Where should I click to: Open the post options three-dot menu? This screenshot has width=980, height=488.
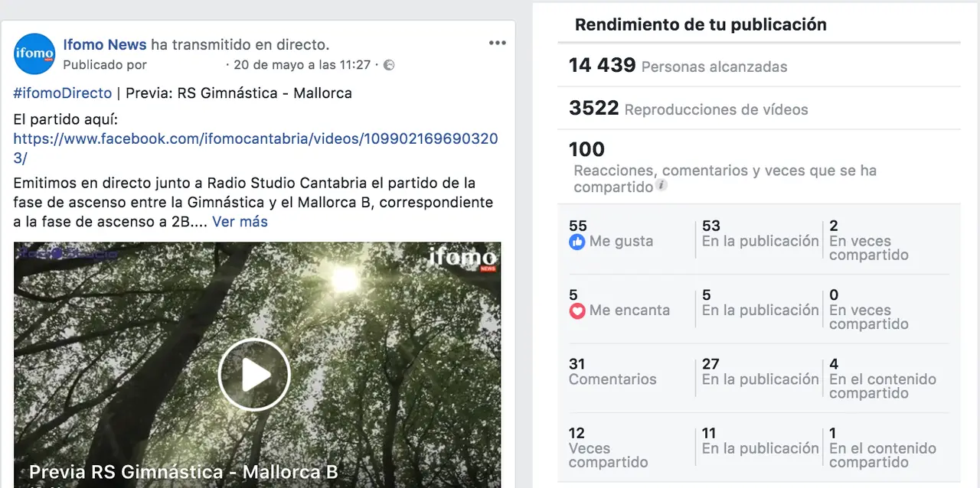(498, 43)
